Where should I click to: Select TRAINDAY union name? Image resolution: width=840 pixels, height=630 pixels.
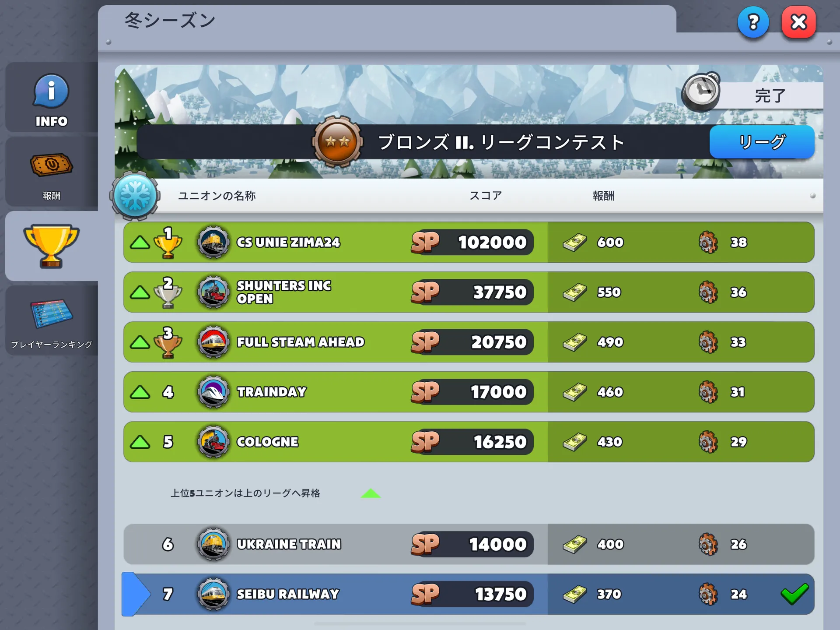(x=272, y=392)
